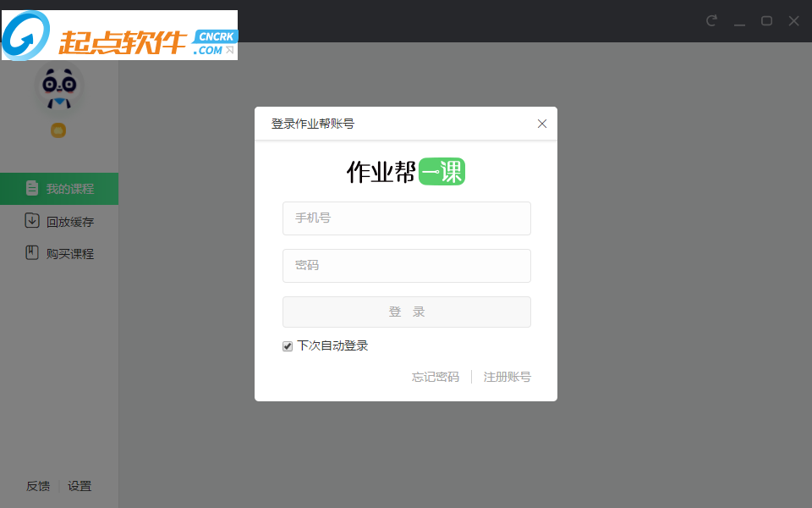This screenshot has width=812, height=508.
Task: Open the 注册账号 register link
Action: (507, 377)
